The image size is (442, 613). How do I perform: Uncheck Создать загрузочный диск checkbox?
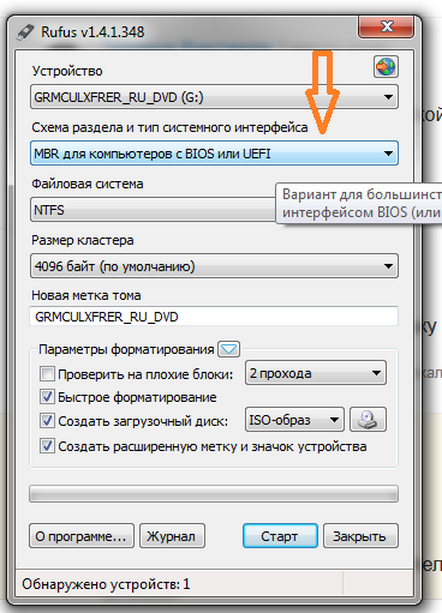tap(47, 421)
